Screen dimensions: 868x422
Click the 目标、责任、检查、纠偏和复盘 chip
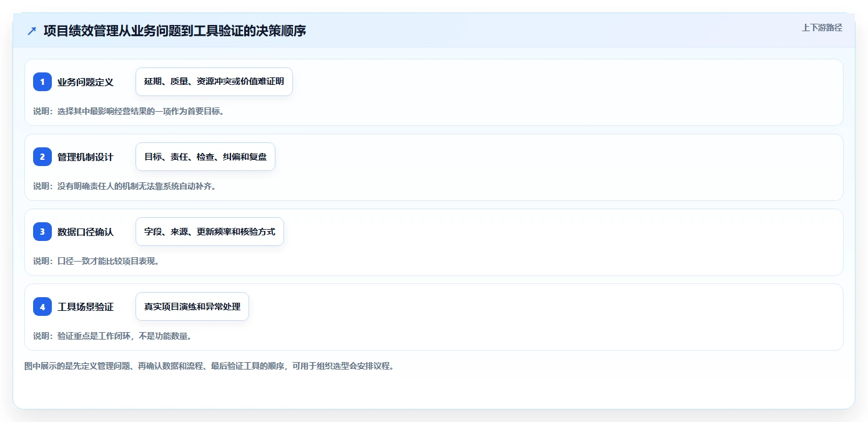[x=205, y=157]
